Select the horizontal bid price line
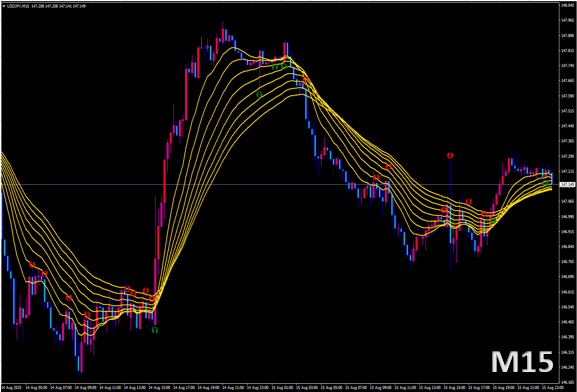This screenshot has height=392, width=577. 280,184
